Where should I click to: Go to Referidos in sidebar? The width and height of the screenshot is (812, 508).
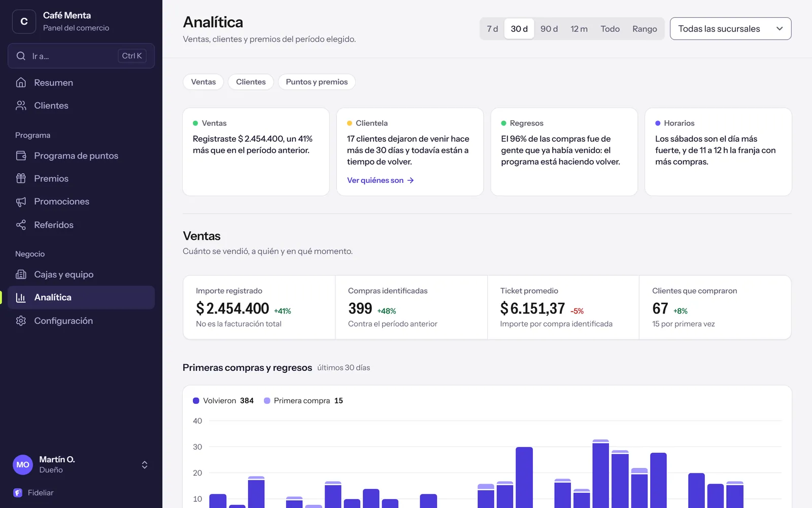tap(81, 225)
